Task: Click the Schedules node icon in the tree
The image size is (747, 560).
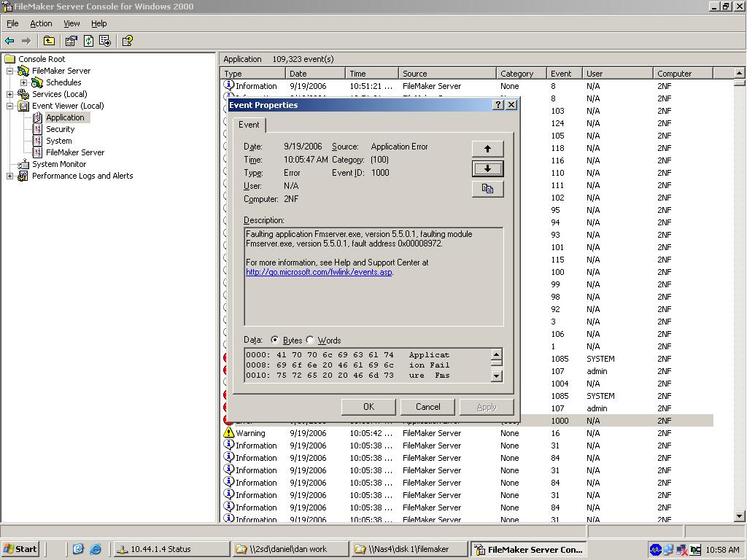Action: (x=37, y=82)
